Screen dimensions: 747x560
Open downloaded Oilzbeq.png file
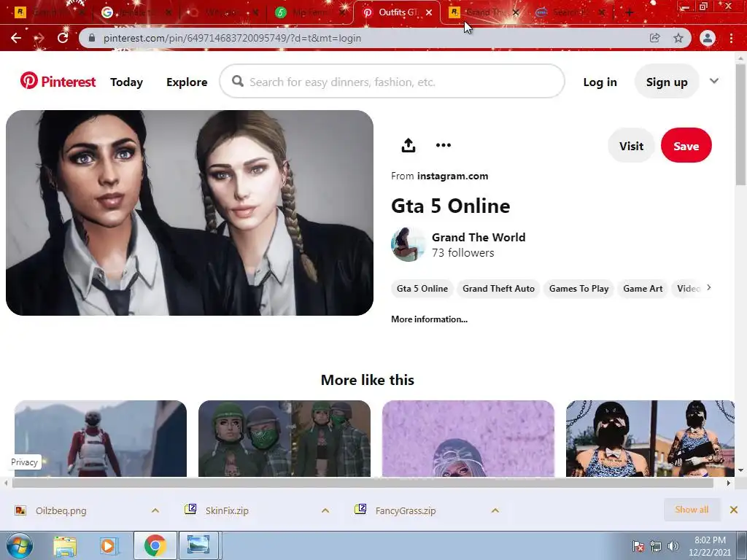(x=61, y=510)
